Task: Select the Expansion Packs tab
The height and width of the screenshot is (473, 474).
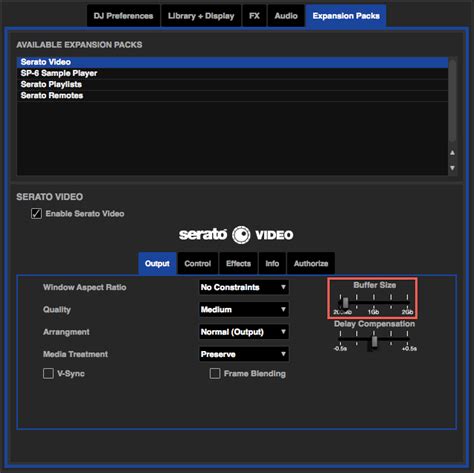Action: pos(346,16)
